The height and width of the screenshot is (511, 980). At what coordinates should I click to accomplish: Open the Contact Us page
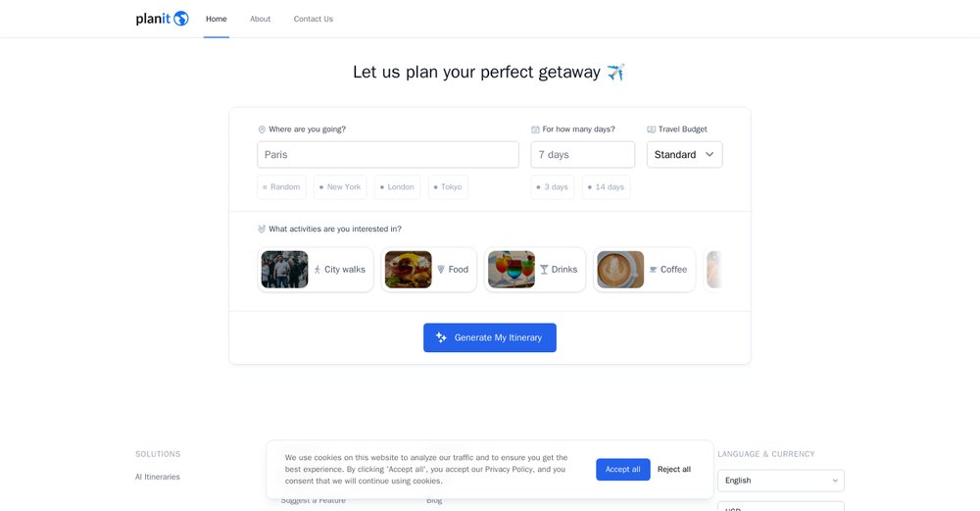[314, 19]
